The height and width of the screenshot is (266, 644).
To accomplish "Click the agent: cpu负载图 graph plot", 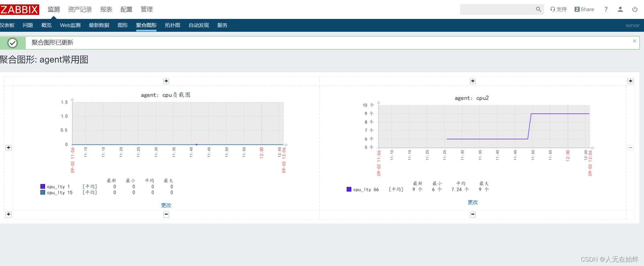I will point(178,123).
